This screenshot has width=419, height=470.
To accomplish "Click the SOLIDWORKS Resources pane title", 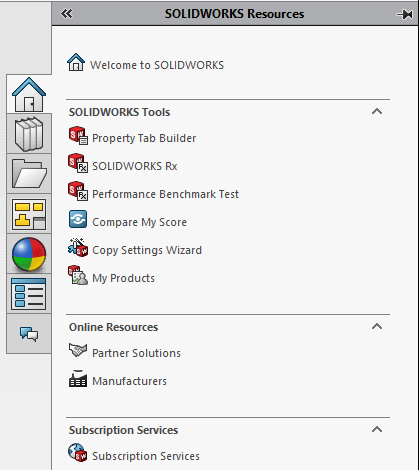I will click(234, 14).
